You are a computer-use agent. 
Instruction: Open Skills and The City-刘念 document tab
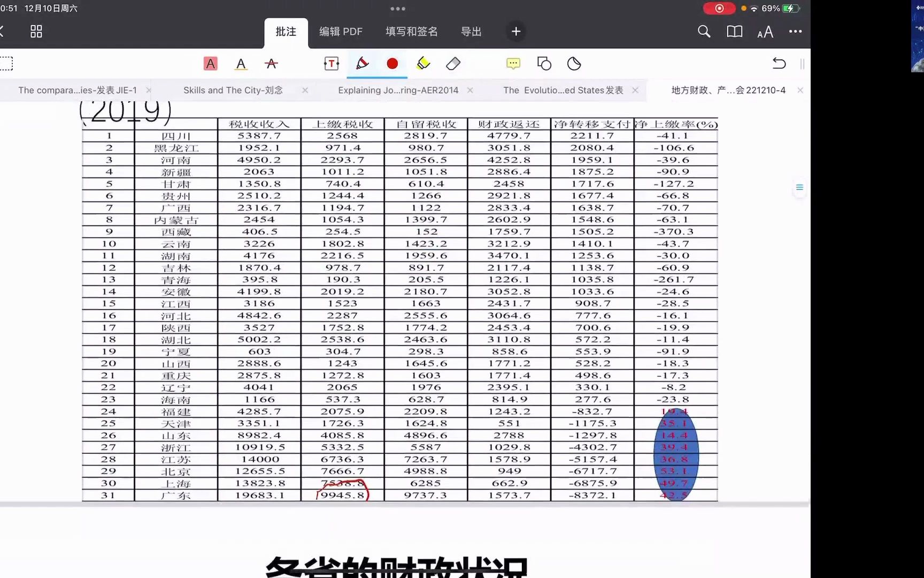[233, 90]
